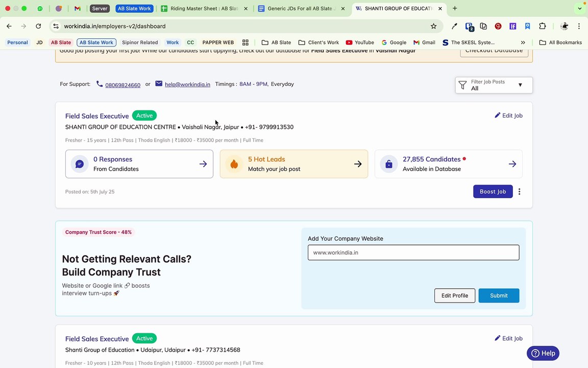Open Client's Work bookmark folder

coord(318,42)
